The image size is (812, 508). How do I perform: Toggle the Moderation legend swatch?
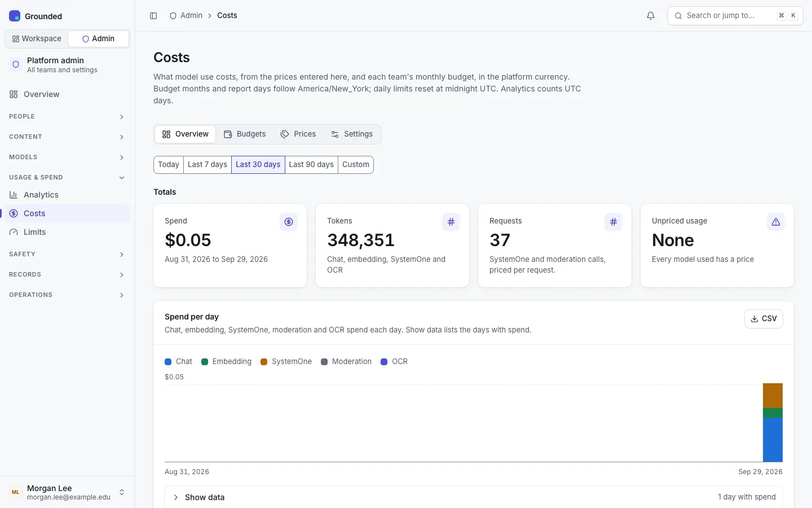tap(324, 362)
